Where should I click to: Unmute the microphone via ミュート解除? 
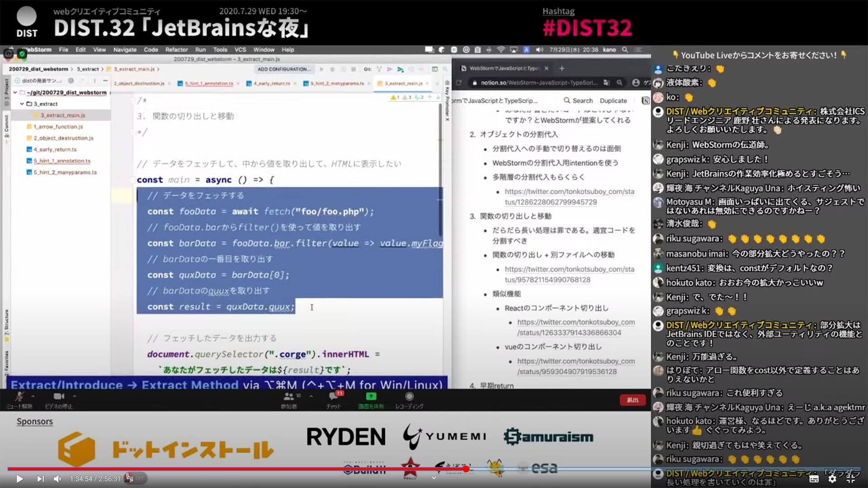(20, 399)
